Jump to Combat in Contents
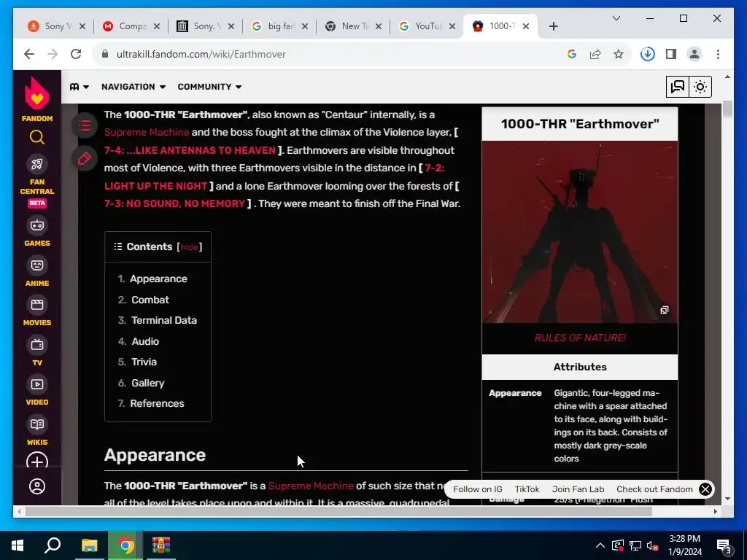 (150, 300)
